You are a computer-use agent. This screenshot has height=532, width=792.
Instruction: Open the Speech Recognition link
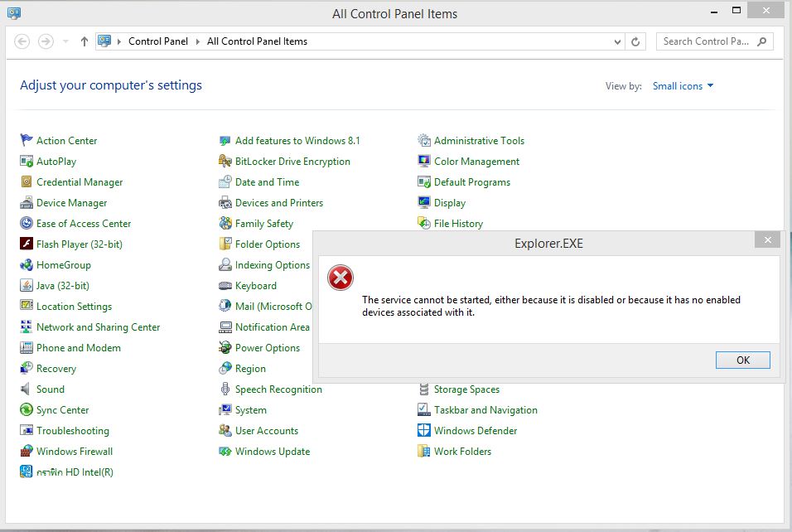[x=278, y=389]
